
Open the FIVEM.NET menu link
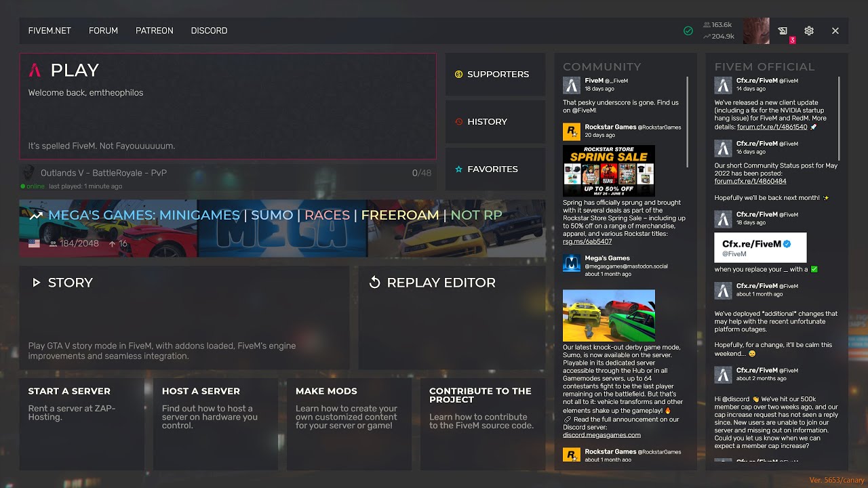(50, 30)
